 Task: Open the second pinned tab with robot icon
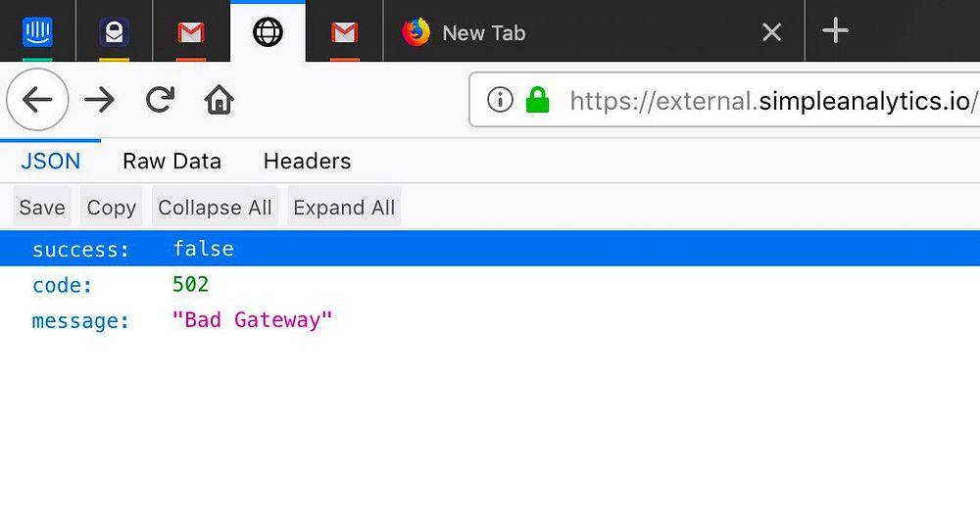click(x=115, y=32)
